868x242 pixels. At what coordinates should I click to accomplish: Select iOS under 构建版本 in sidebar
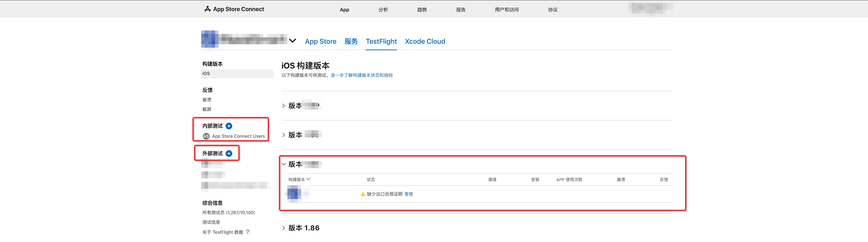pos(237,74)
